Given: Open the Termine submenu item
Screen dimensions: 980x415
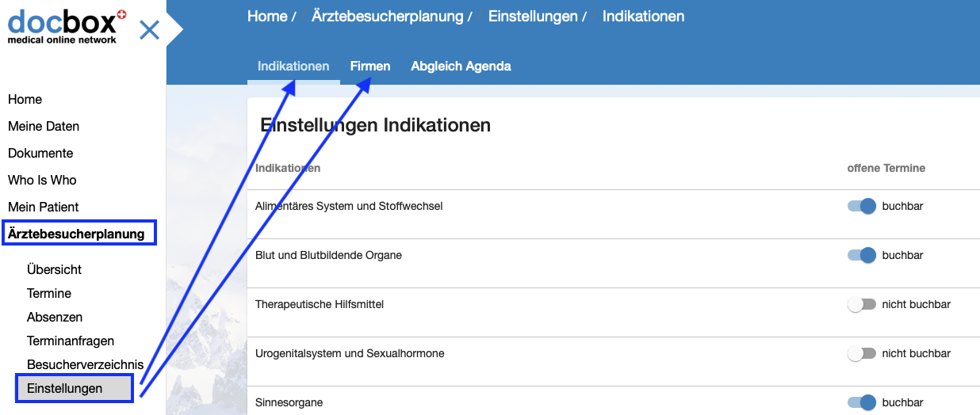Looking at the screenshot, I should (x=49, y=293).
